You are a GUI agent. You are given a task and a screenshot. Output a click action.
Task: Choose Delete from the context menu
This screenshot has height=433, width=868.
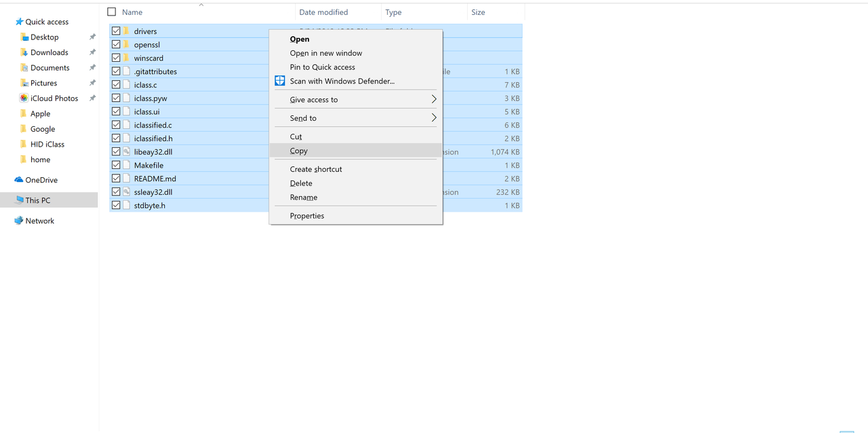301,183
